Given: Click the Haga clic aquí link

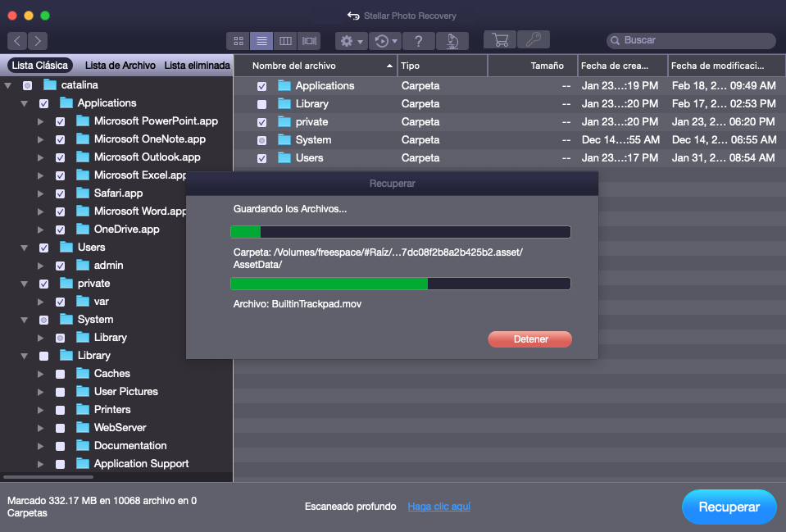Looking at the screenshot, I should tap(439, 507).
